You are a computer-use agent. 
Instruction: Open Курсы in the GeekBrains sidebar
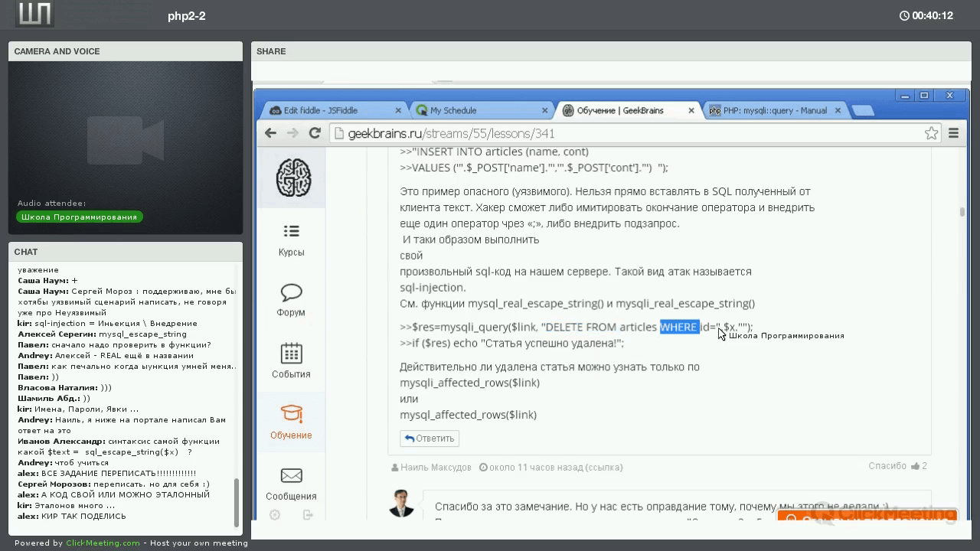coord(291,240)
